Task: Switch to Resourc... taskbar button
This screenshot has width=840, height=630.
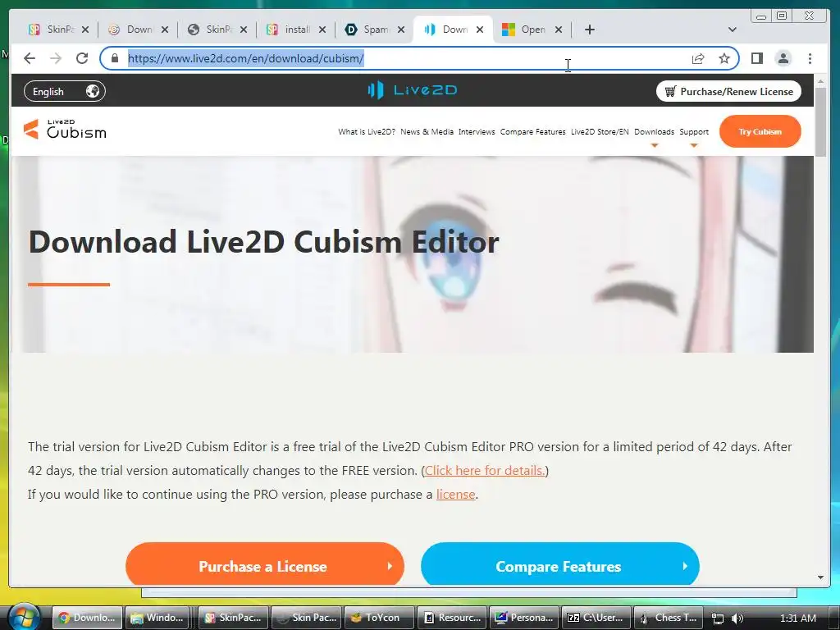Action: coord(452,618)
